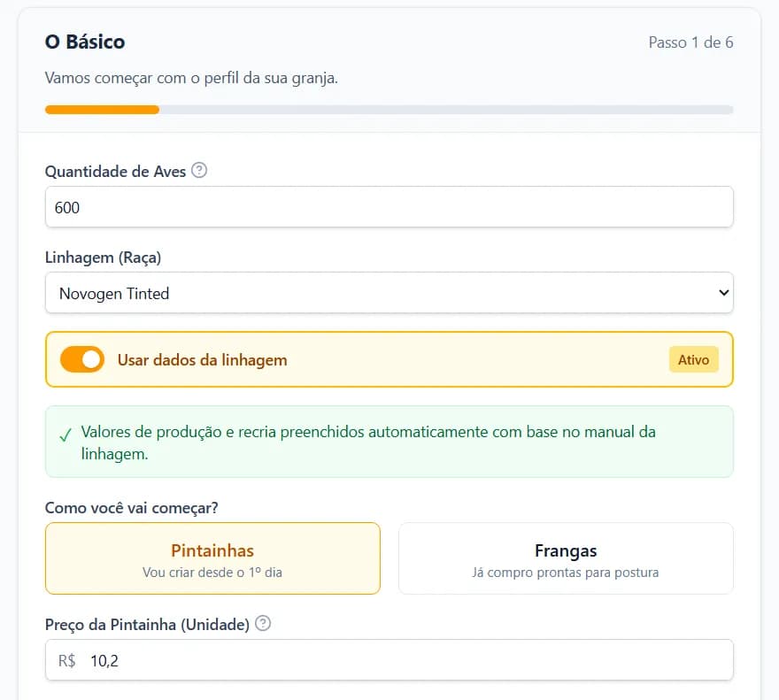The width and height of the screenshot is (779, 700).
Task: Click the Linhagem (Raça) label text
Action: (104, 258)
